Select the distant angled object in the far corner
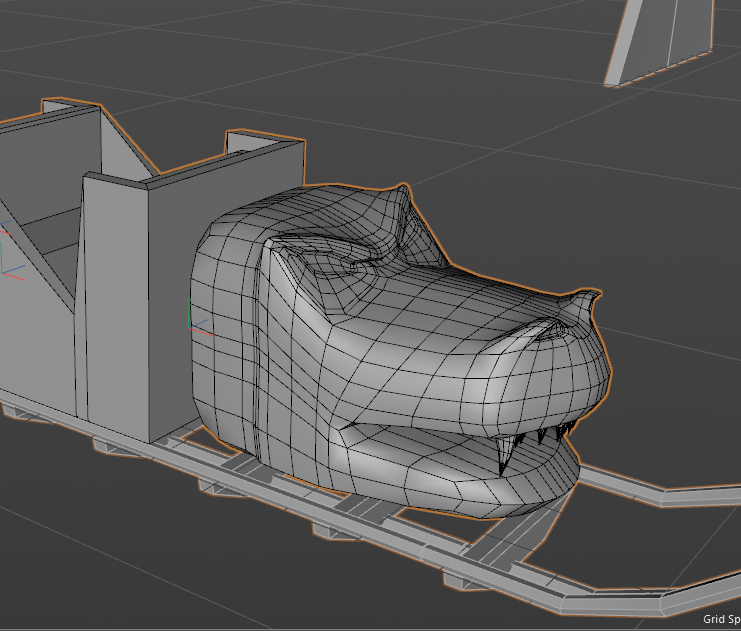The width and height of the screenshot is (741, 631). click(x=660, y=43)
